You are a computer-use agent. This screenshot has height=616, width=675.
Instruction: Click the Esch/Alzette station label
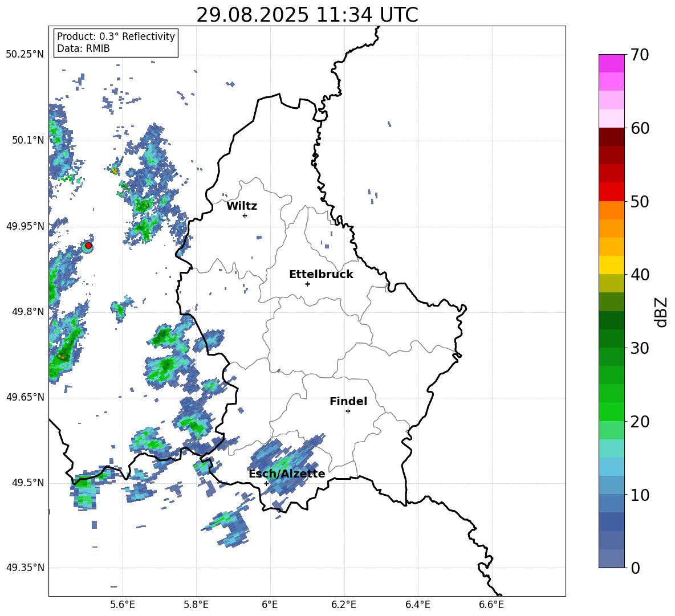(287, 474)
